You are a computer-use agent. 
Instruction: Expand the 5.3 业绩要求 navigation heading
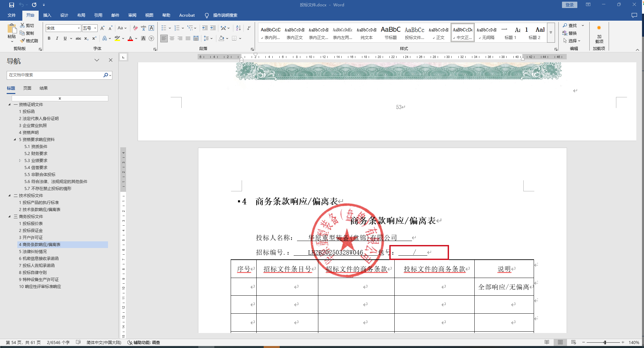pos(20,160)
